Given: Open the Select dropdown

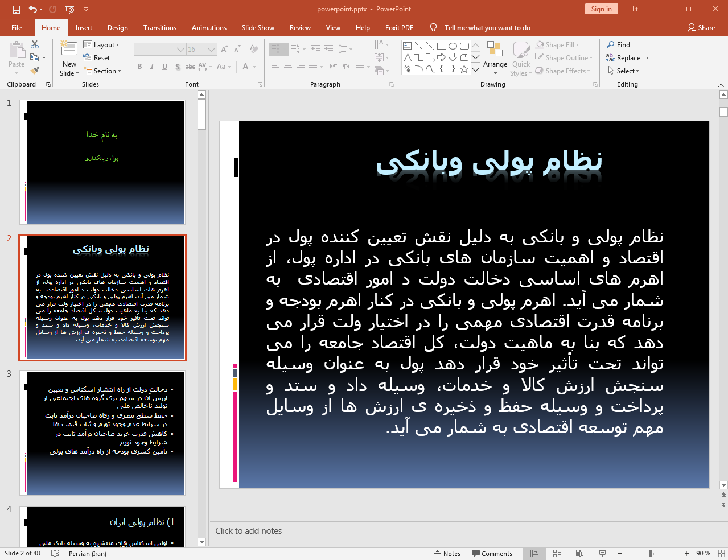Looking at the screenshot, I should tap(624, 71).
